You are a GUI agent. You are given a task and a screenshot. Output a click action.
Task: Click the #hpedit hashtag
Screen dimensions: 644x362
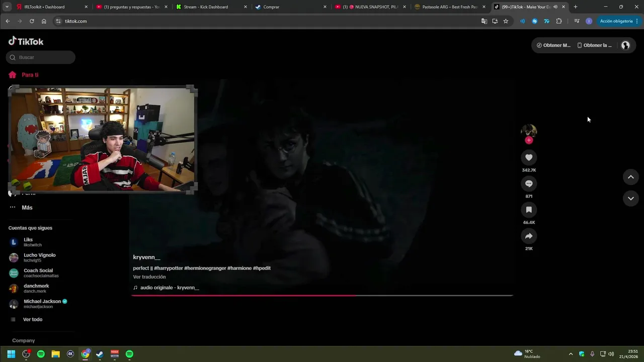tap(262, 268)
